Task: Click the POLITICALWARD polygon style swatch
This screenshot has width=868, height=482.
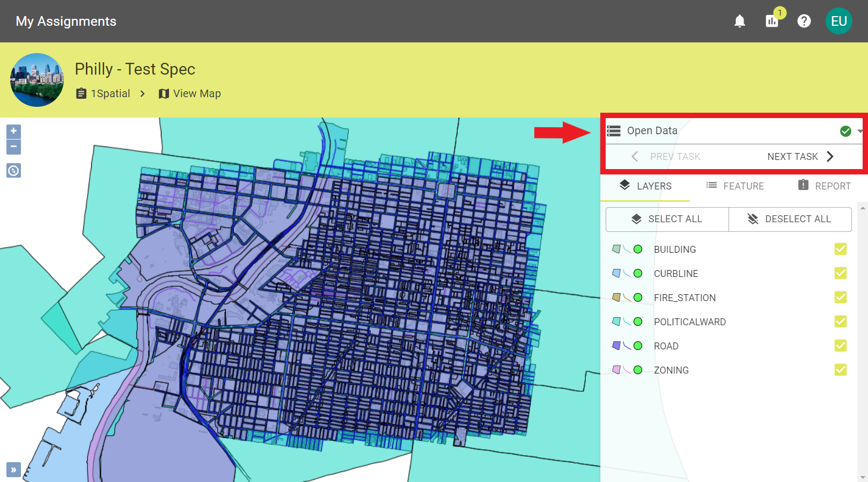Action: (616, 322)
